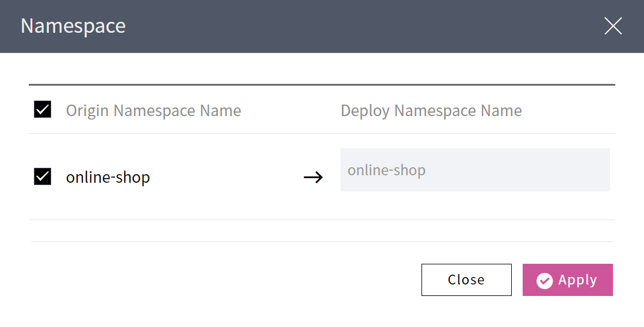Click the Deploy Namespace Name column header
The width and height of the screenshot is (644, 327).
[431, 110]
